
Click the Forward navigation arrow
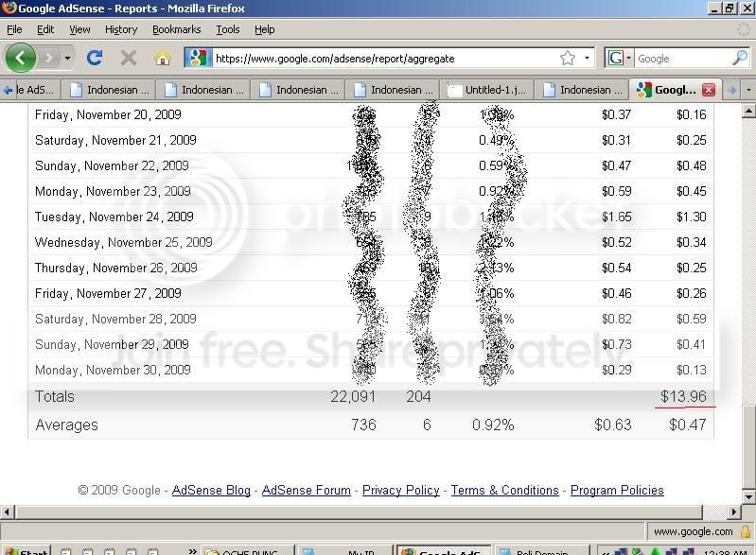48,59
